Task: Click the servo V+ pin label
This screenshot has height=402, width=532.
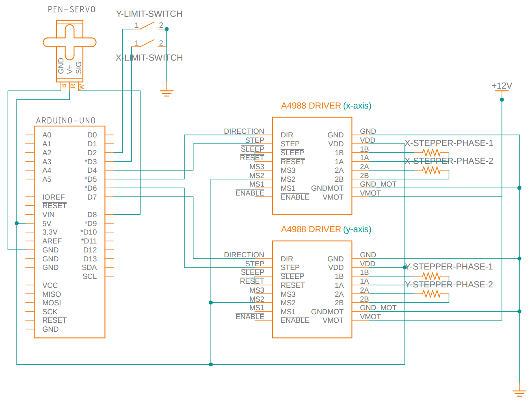Action: 70,69
